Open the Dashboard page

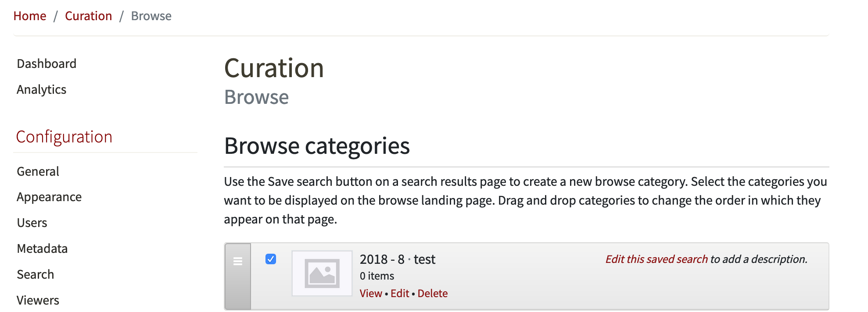coord(46,64)
